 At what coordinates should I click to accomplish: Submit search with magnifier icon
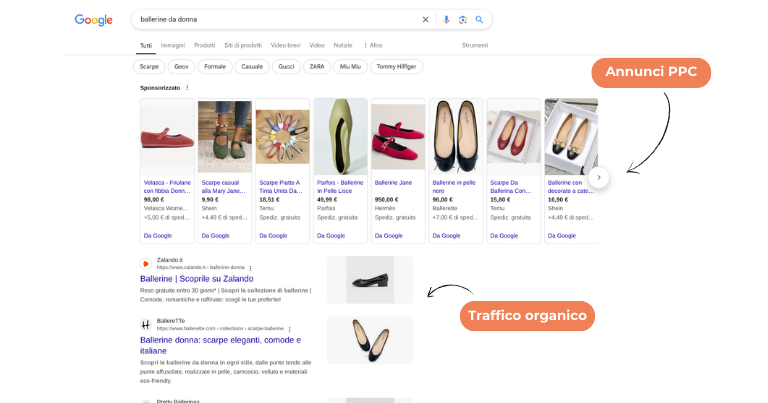(480, 20)
